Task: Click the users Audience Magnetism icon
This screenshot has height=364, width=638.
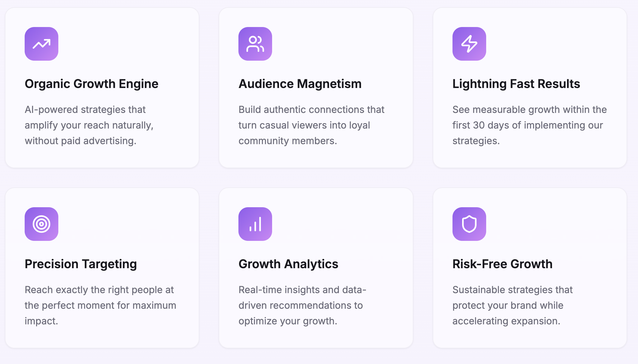Action: (x=255, y=44)
